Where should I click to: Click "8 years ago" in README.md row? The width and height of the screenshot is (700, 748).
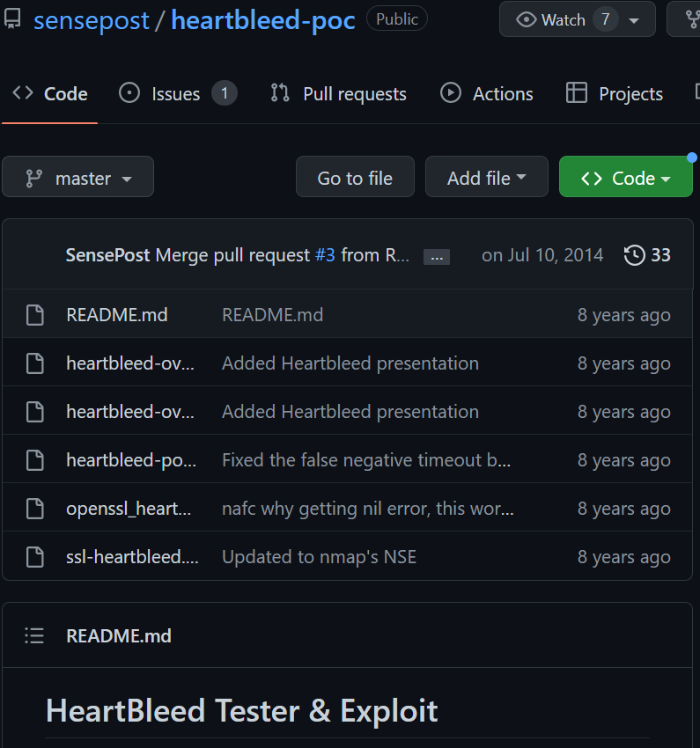point(624,315)
